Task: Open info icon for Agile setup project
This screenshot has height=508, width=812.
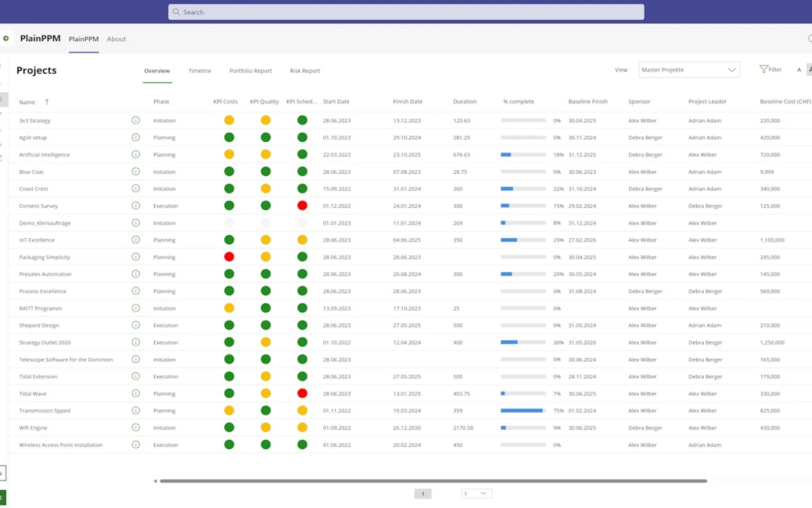Action: [x=136, y=137]
